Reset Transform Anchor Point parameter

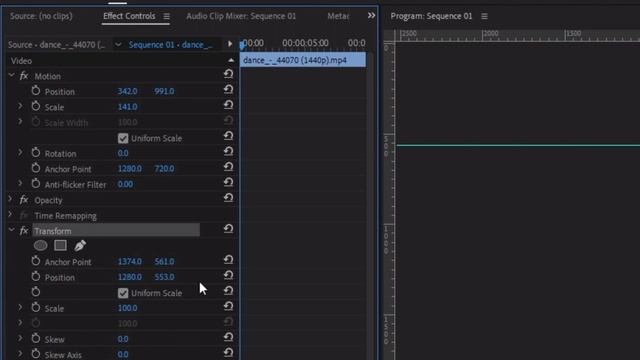(x=229, y=260)
